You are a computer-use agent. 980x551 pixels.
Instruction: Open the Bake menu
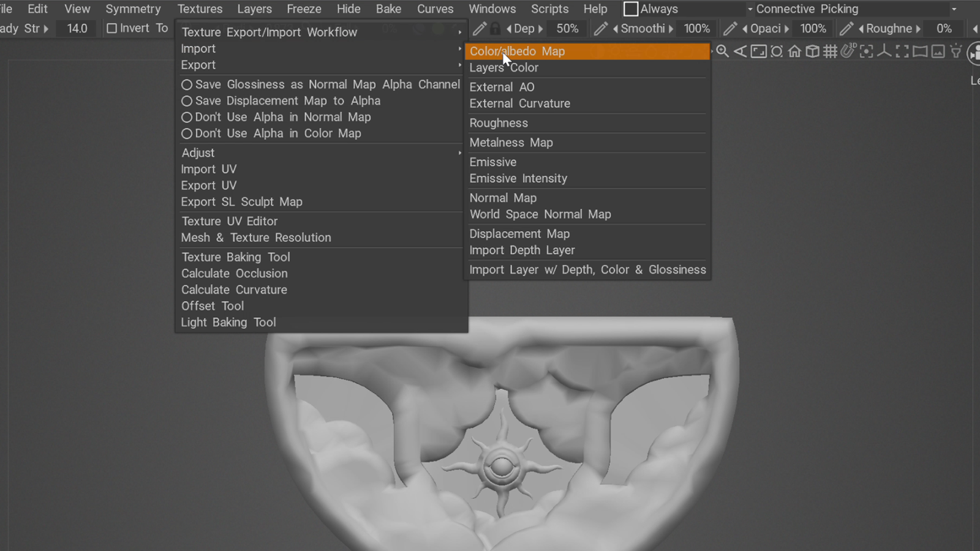[x=388, y=9]
